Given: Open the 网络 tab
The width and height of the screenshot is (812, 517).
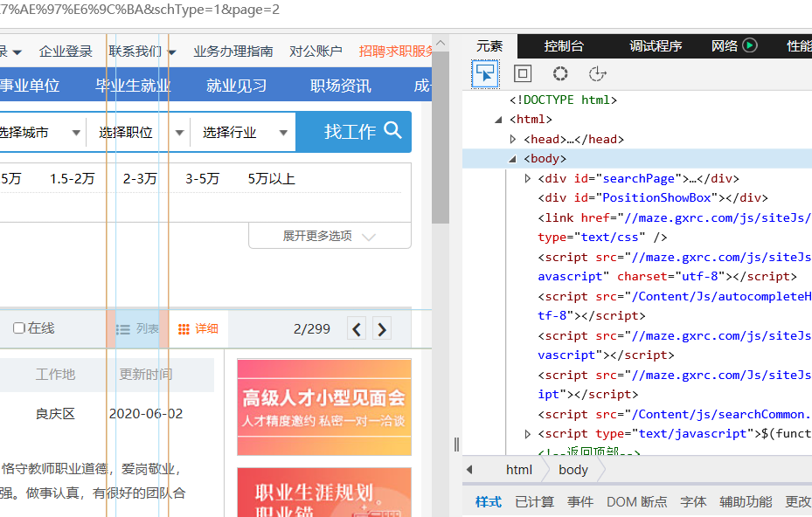Looking at the screenshot, I should pyautogui.click(x=725, y=46).
